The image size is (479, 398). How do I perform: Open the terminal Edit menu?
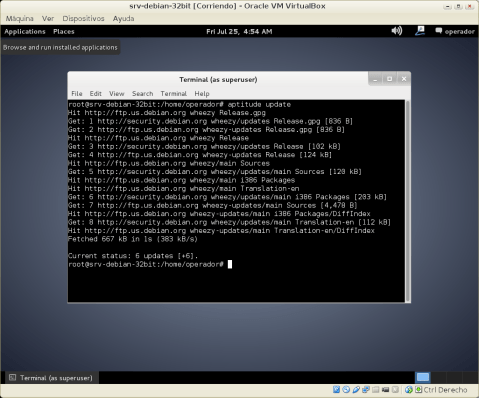(95, 94)
